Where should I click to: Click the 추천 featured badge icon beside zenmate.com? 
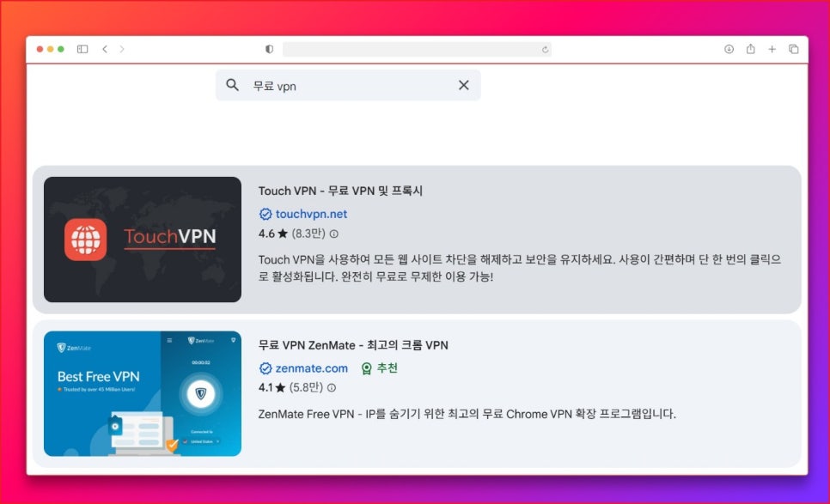(x=364, y=367)
